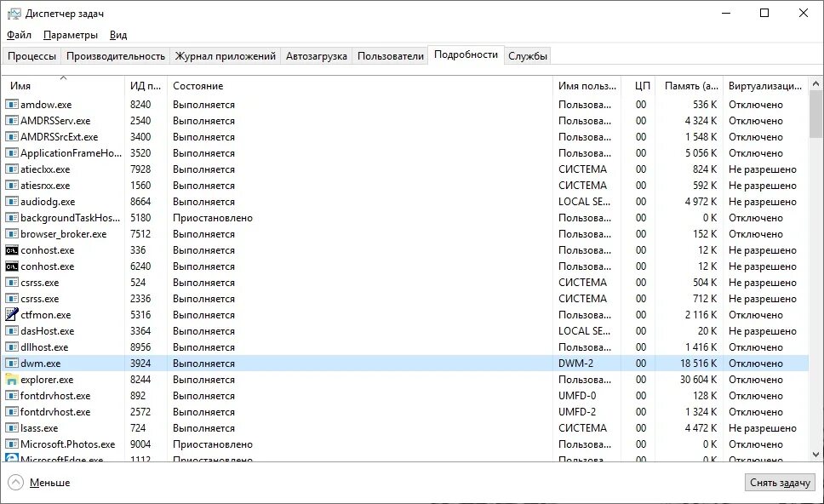Click the atieclxx.exe process icon

12,169
